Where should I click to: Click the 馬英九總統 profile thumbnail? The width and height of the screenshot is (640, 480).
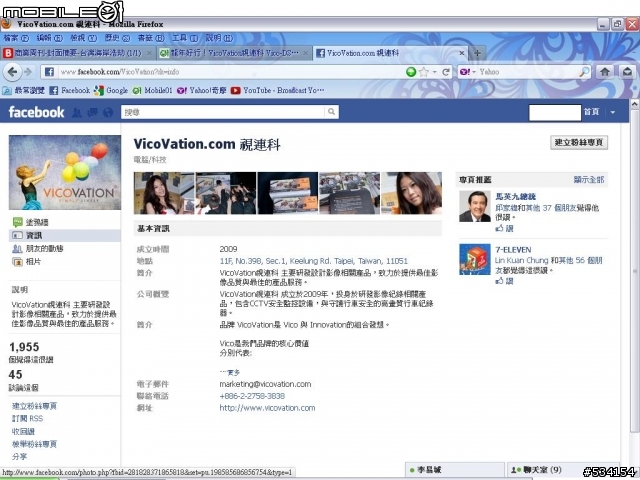pyautogui.click(x=475, y=206)
